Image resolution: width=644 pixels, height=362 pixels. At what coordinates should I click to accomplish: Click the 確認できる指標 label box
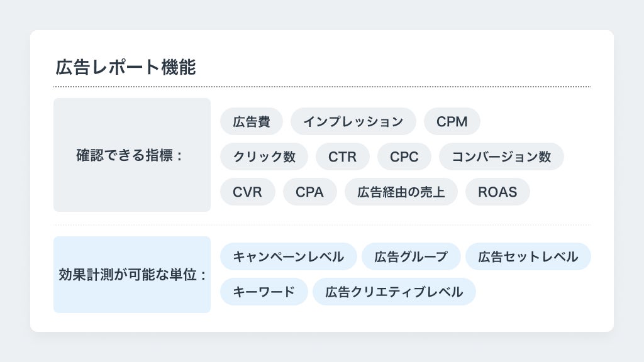pyautogui.click(x=131, y=155)
